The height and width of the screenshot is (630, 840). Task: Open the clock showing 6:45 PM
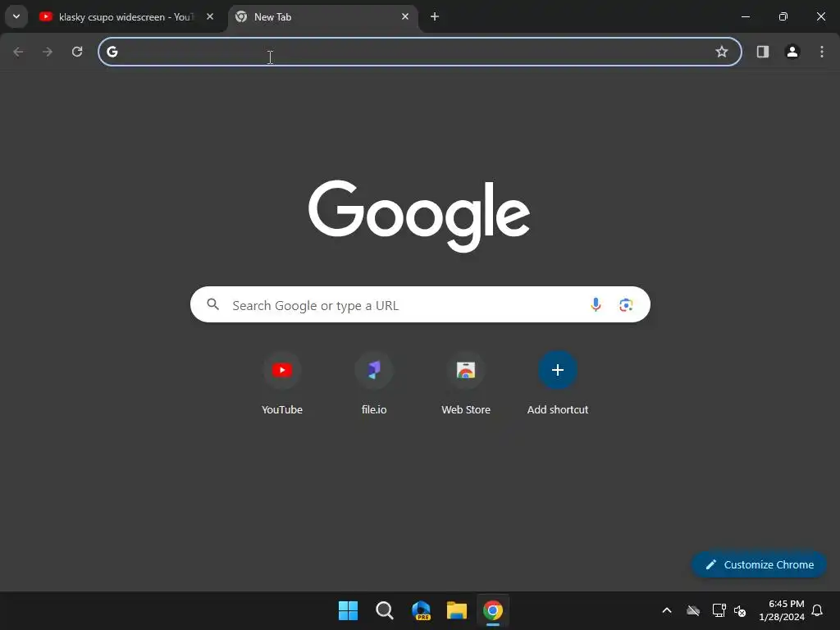782,610
